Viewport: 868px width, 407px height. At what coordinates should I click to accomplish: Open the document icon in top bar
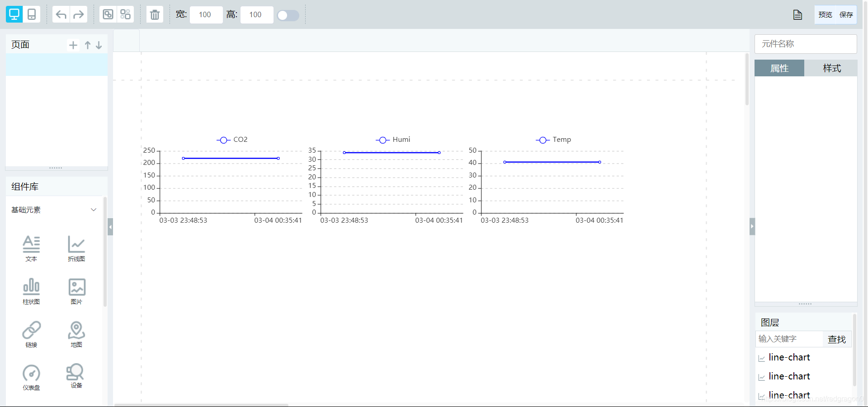(x=797, y=15)
